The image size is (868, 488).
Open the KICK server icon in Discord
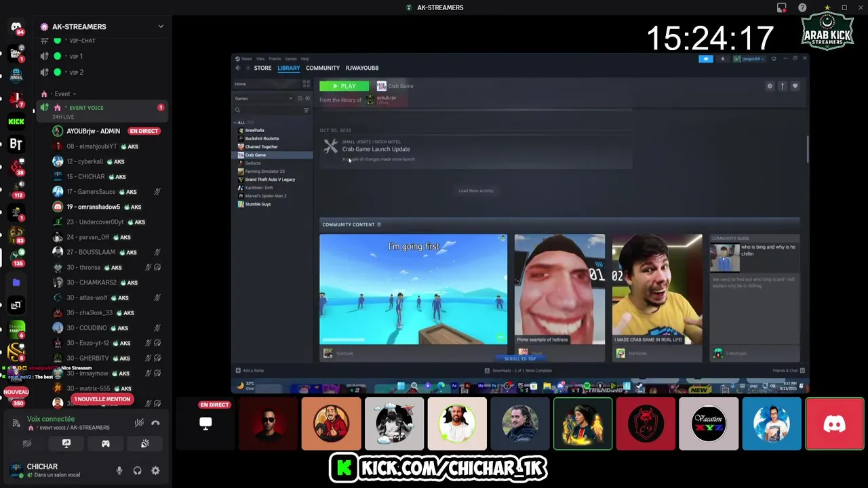(x=16, y=122)
